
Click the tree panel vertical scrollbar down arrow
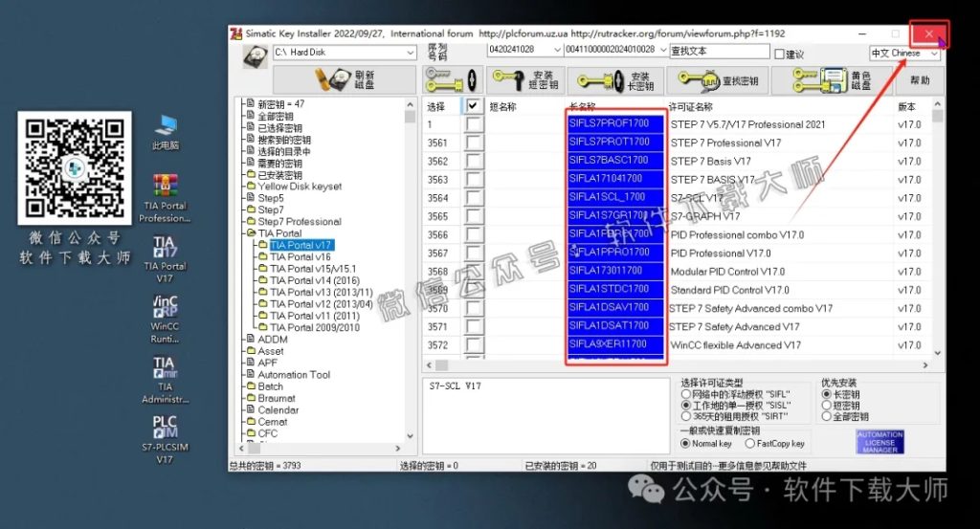pos(410,436)
